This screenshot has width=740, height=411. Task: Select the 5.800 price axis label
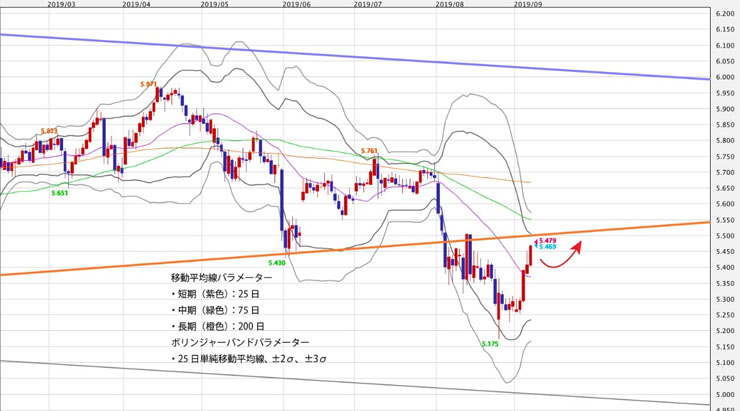725,141
